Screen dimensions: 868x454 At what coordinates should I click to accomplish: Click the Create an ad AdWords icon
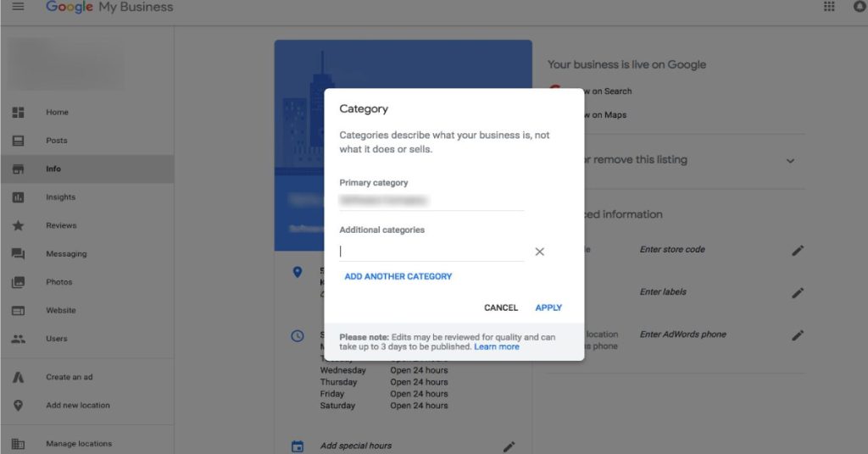19,377
